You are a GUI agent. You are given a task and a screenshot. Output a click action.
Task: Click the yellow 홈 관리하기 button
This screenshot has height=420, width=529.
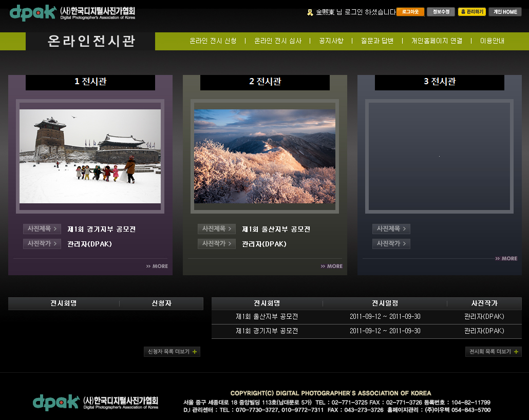tap(471, 12)
